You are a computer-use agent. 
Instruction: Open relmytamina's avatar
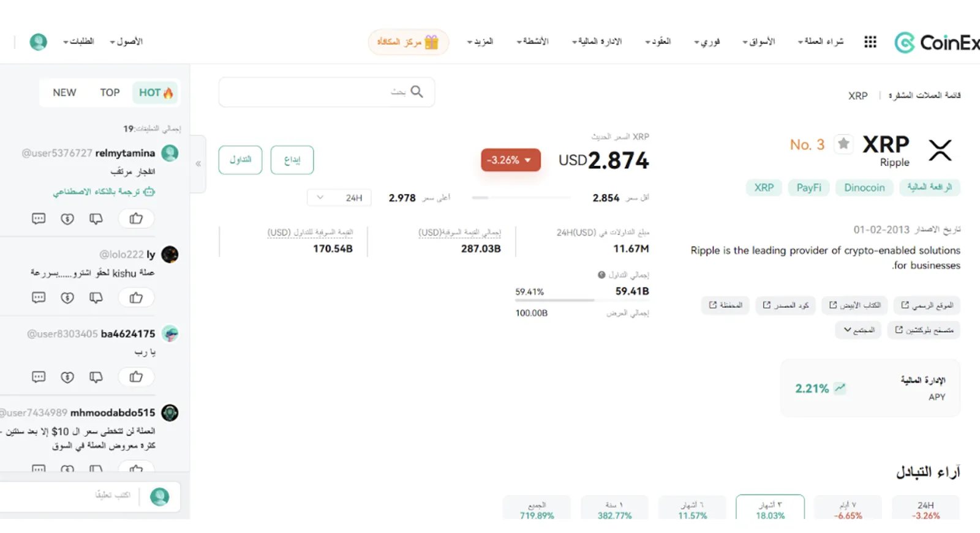170,153
